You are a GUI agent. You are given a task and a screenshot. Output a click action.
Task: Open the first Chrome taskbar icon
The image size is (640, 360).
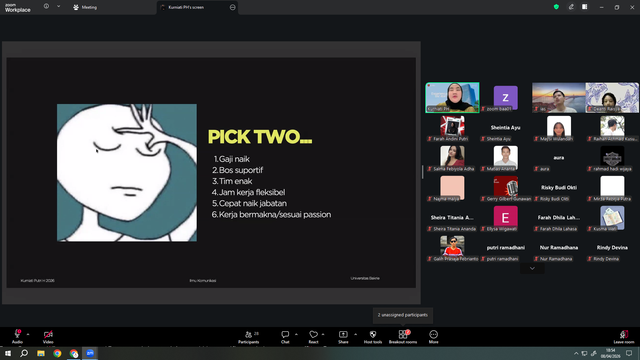(57, 353)
